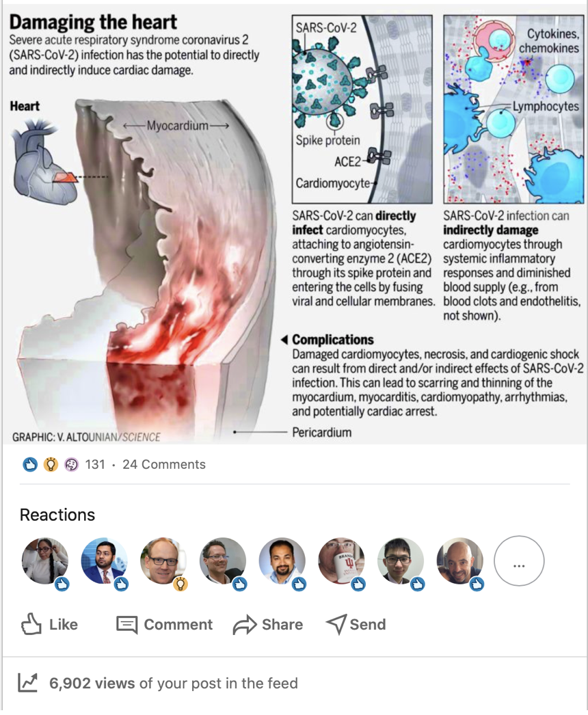Open the reactor profile with the lightbulb badge
588x715 pixels.
(x=164, y=561)
